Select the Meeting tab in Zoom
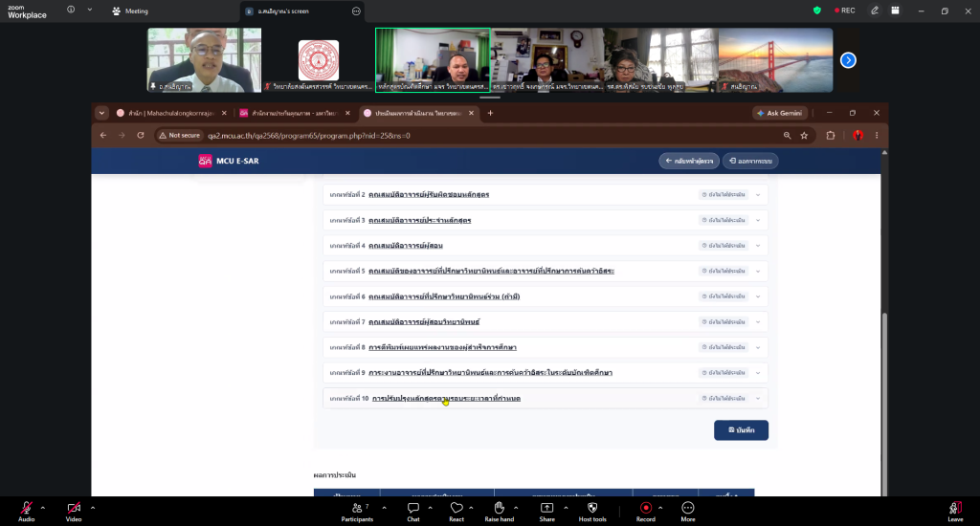Viewport: 980px width, 526px height. click(130, 11)
